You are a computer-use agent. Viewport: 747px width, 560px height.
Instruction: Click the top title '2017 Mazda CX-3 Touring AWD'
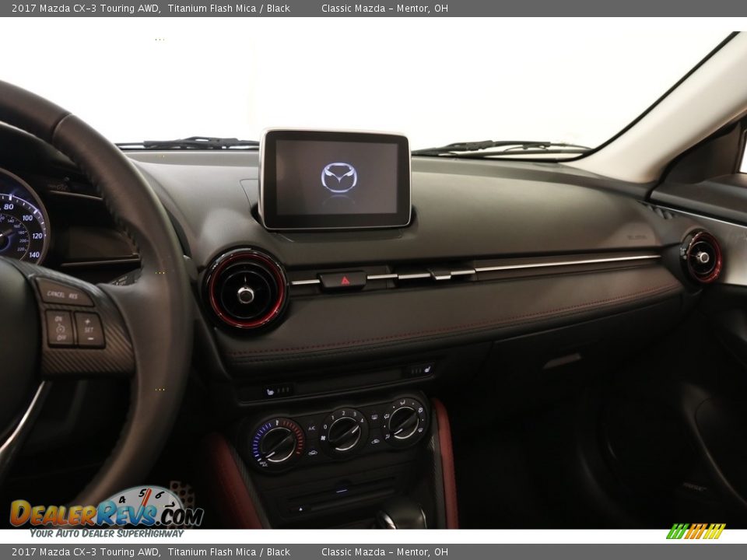pyautogui.click(x=86, y=9)
